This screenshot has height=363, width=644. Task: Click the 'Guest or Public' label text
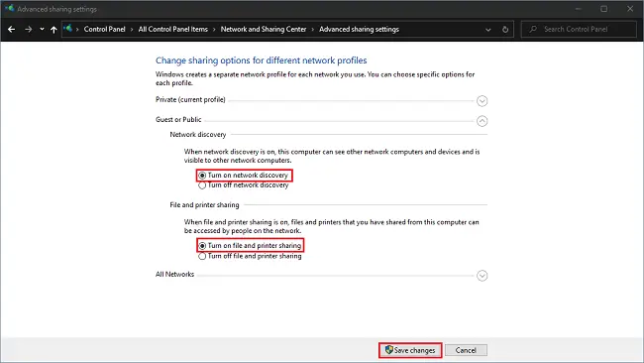[178, 120]
